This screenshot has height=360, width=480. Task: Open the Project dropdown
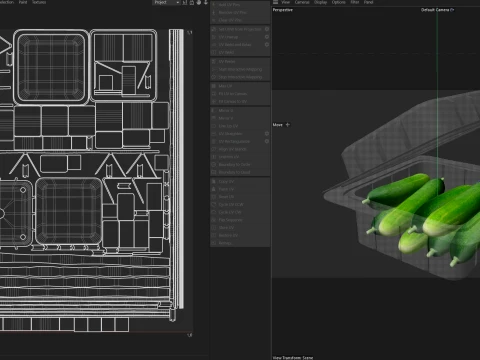pyautogui.click(x=166, y=2)
